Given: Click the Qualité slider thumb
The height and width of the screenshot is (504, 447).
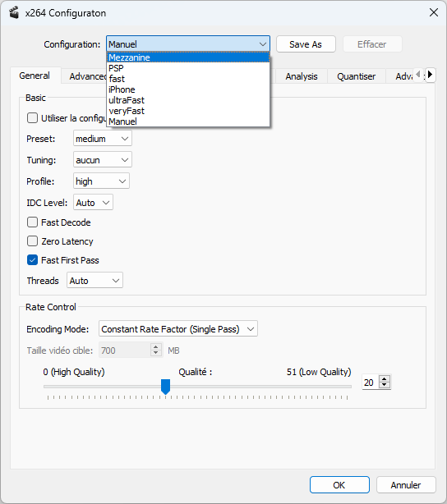Looking at the screenshot, I should pos(165,387).
